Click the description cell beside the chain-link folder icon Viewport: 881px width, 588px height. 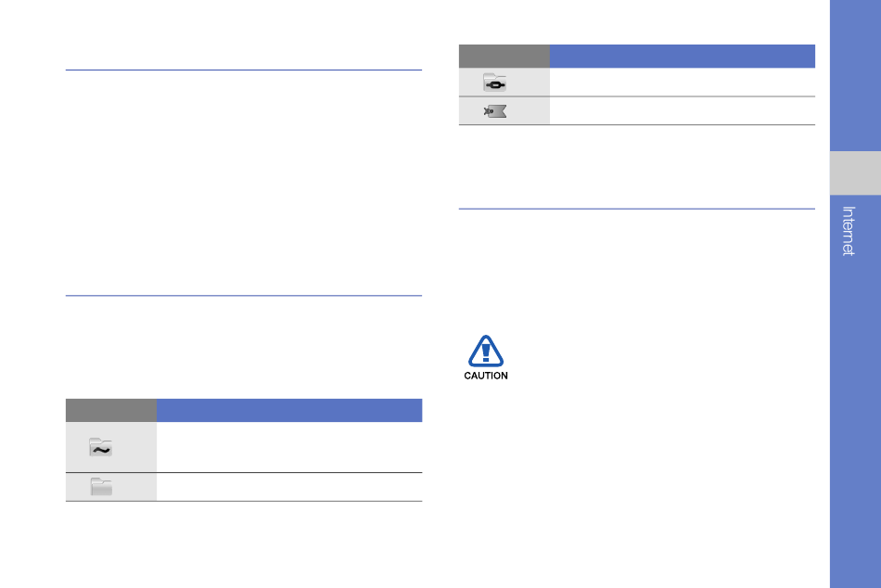[x=683, y=82]
